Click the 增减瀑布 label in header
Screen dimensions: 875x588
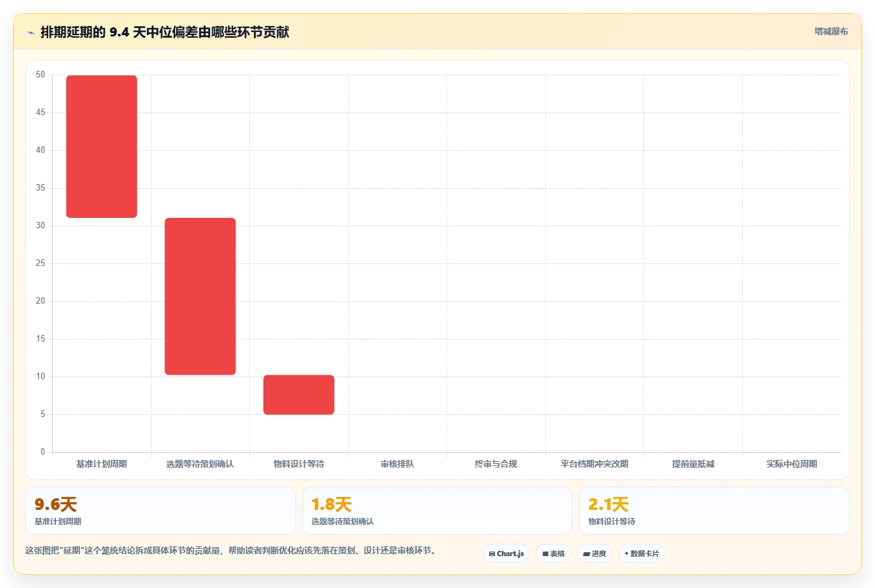tap(831, 31)
